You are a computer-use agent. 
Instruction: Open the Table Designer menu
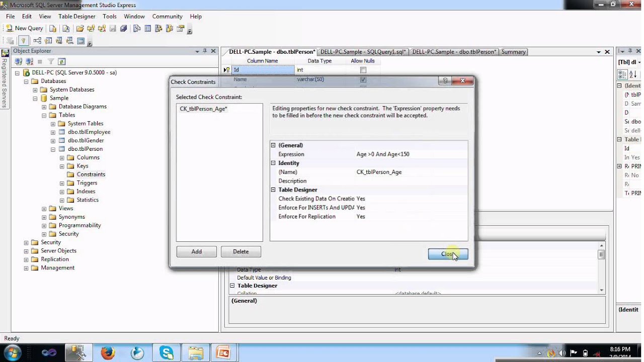(76, 17)
